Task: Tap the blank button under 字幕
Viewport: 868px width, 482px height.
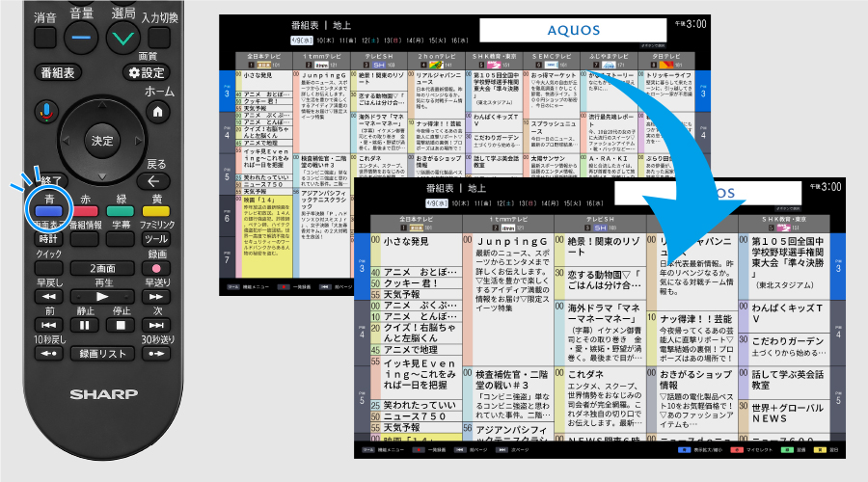Action: click(x=121, y=239)
